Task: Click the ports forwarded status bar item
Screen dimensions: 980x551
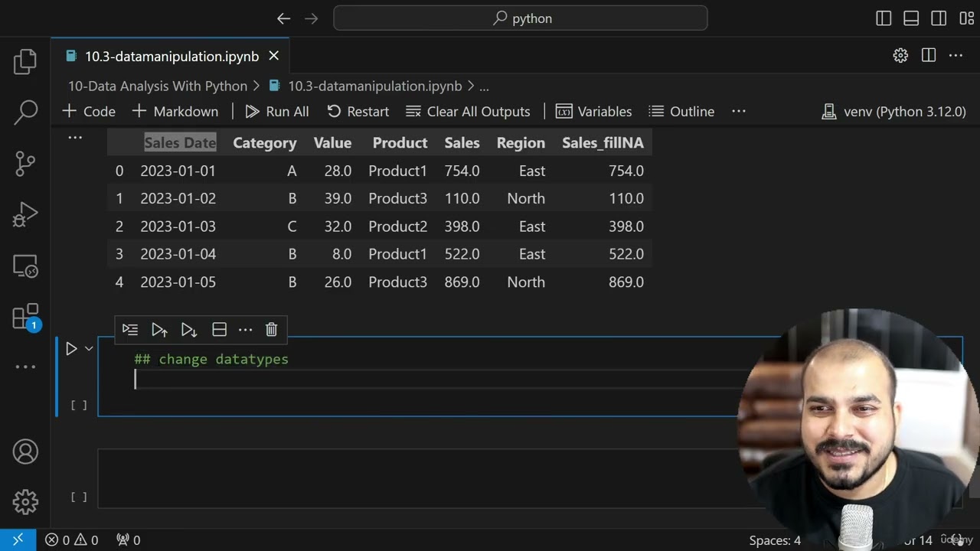Action: 129,540
